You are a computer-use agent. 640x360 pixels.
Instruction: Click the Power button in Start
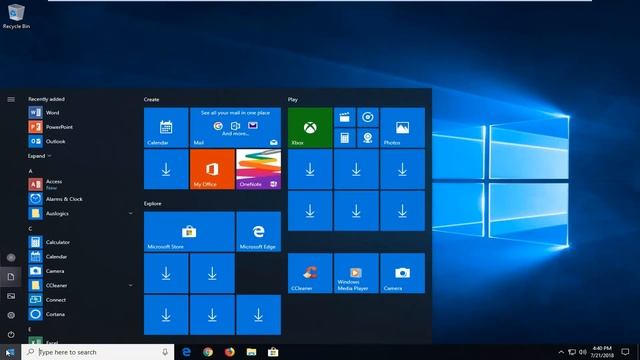[11, 334]
